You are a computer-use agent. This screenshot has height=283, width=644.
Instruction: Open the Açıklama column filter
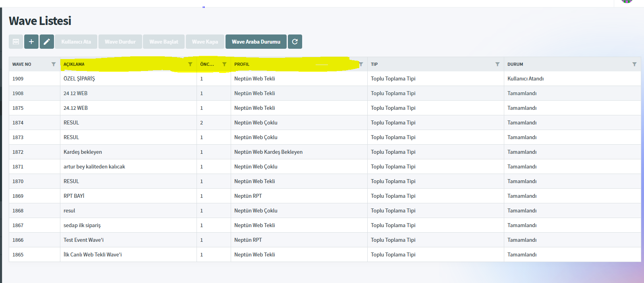pyautogui.click(x=190, y=64)
